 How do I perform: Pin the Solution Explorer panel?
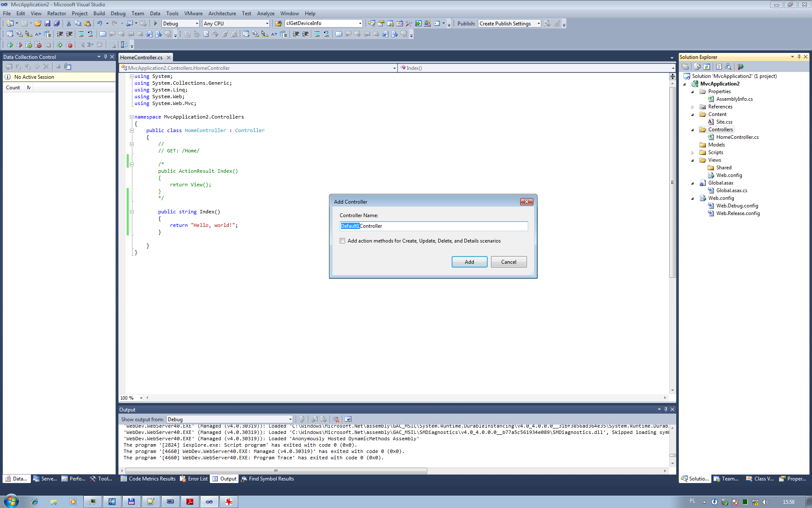click(x=799, y=57)
